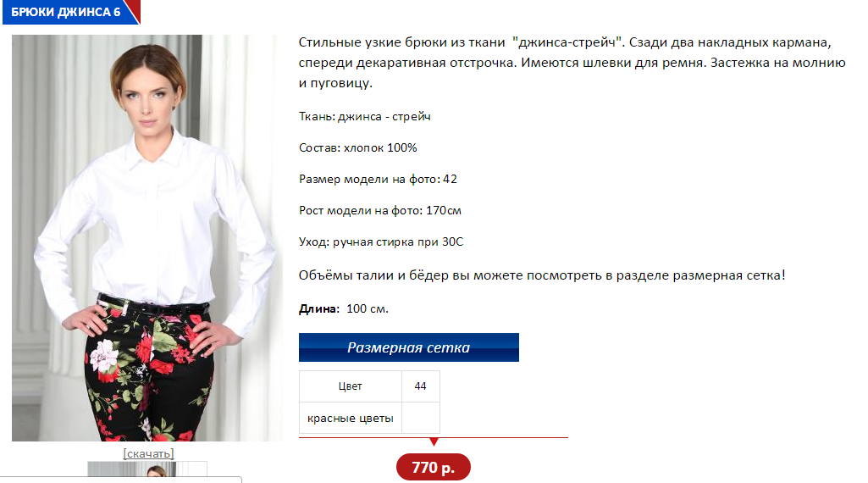Click the red corner accent of the title banner

coord(133,10)
